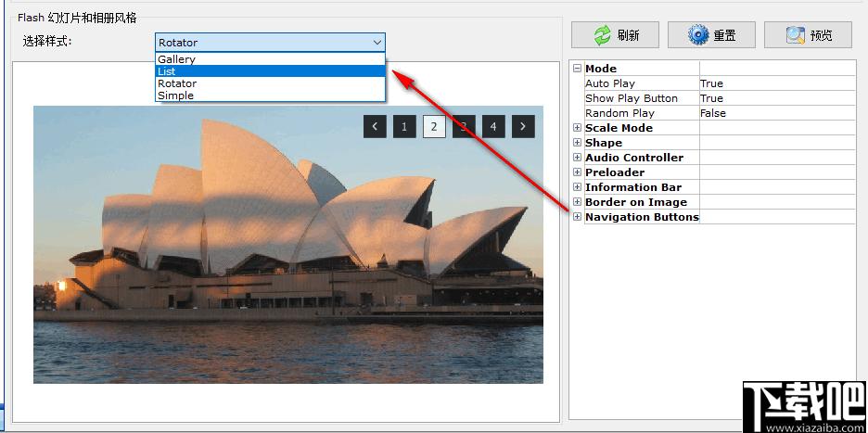Expand the Navigation Buttons group
868x433 pixels.
[577, 217]
